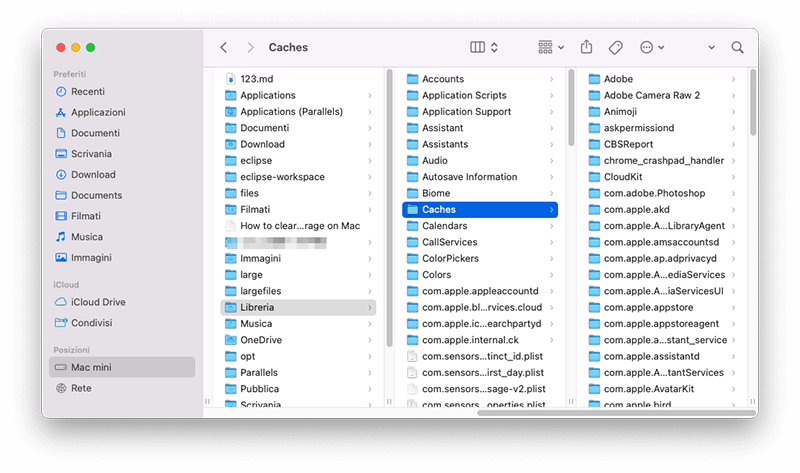
Task: Open the Finder search
Action: [737, 47]
